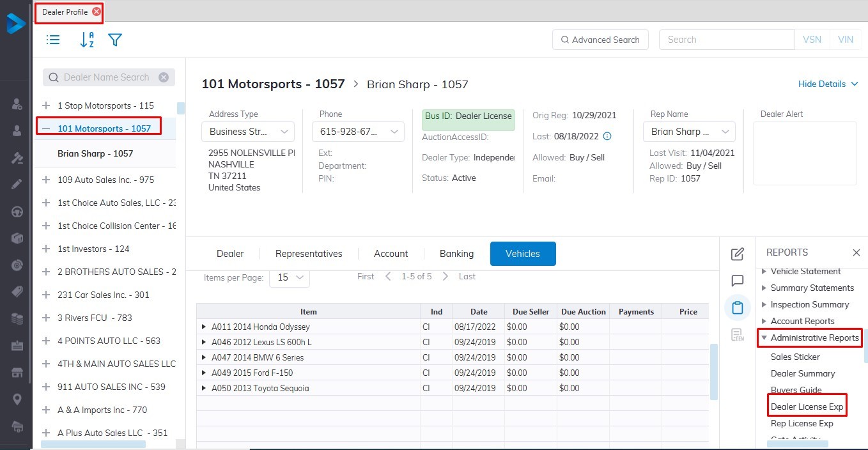Image resolution: width=868 pixels, height=450 pixels.
Task: Click the info icon next to Last date
Action: pos(607,136)
